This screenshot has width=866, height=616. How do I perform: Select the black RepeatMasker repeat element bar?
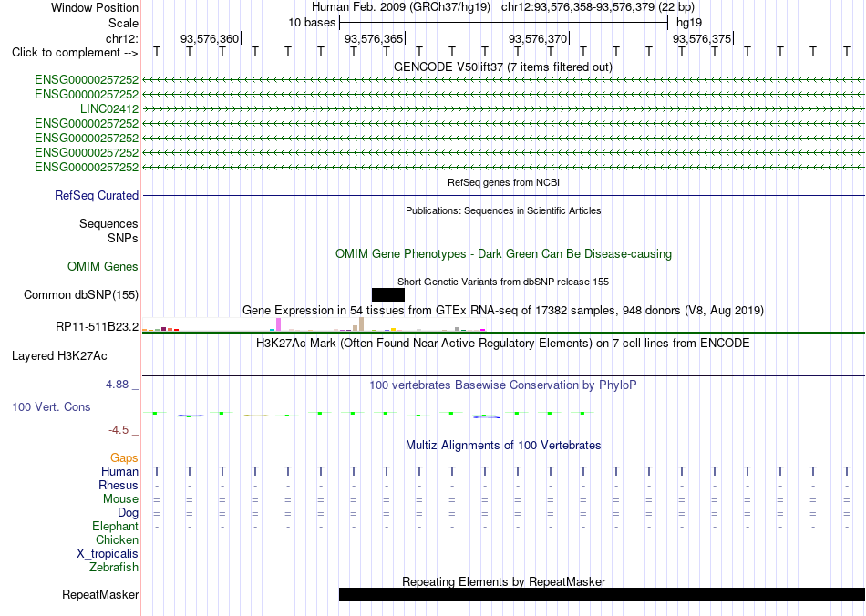click(x=602, y=594)
